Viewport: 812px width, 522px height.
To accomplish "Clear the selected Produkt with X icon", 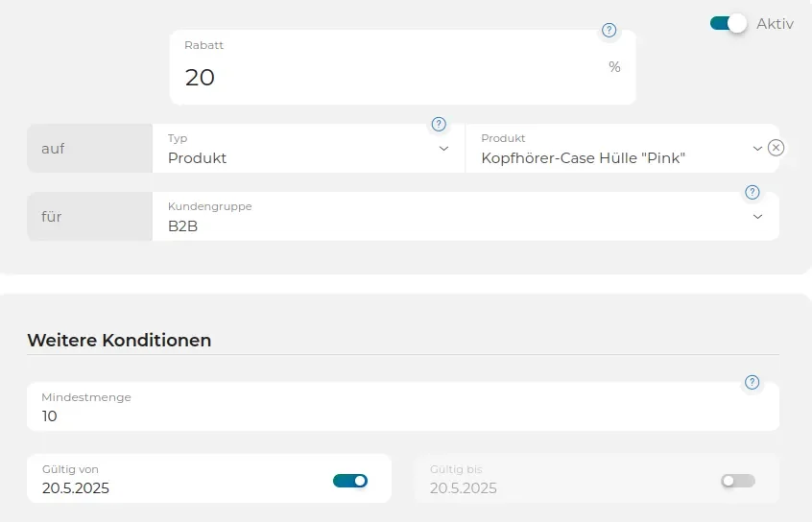I will (x=776, y=148).
